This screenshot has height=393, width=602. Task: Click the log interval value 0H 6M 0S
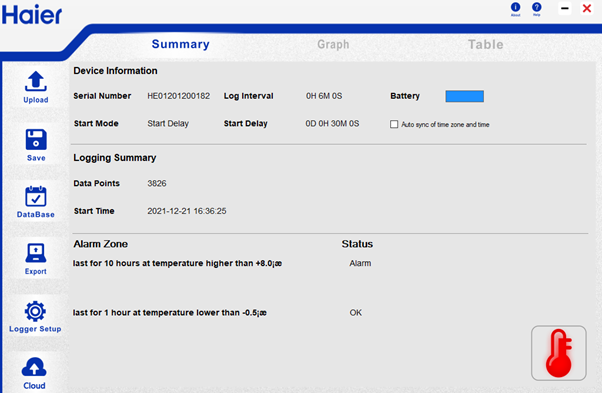pos(324,96)
